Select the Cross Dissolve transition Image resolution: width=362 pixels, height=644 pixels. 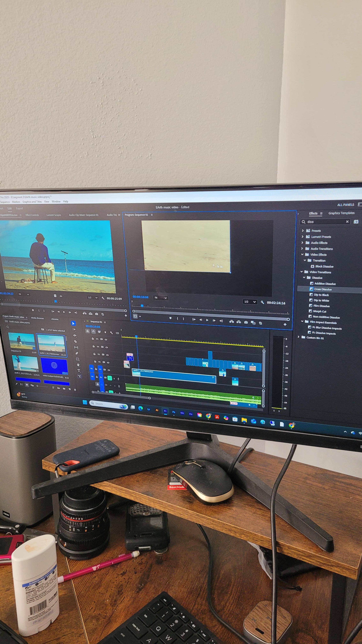pyautogui.click(x=323, y=289)
